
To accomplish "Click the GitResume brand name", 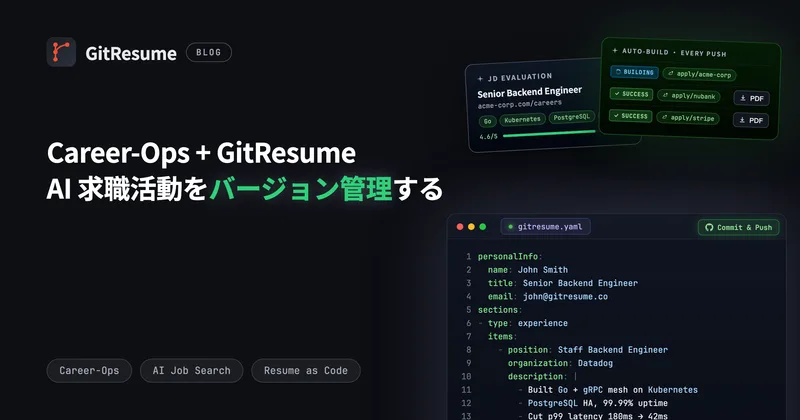I will (131, 53).
